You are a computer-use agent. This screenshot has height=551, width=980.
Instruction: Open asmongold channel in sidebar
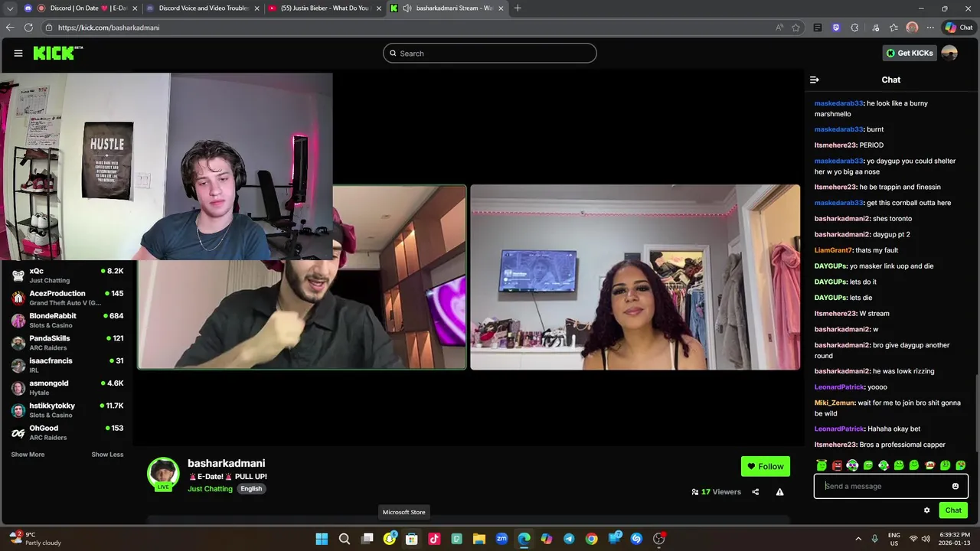click(x=67, y=387)
